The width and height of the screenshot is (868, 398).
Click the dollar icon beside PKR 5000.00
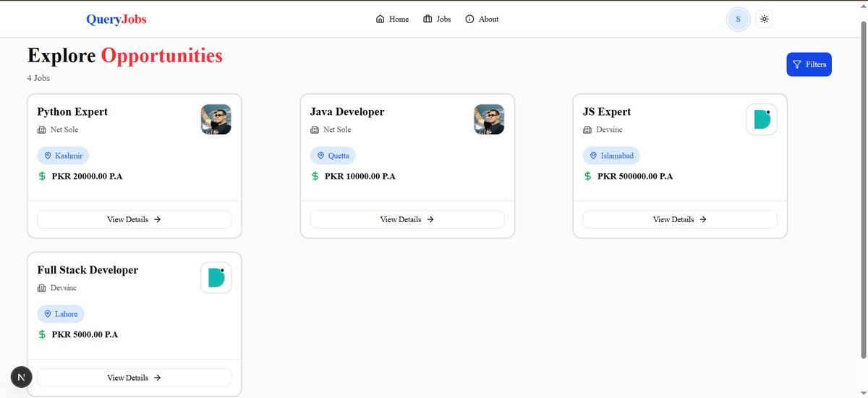coord(42,334)
